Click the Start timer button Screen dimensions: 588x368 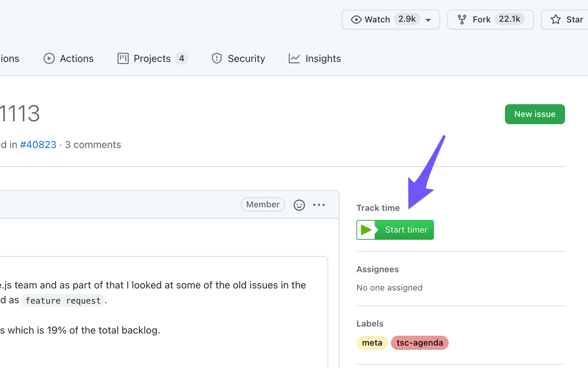[x=395, y=230]
